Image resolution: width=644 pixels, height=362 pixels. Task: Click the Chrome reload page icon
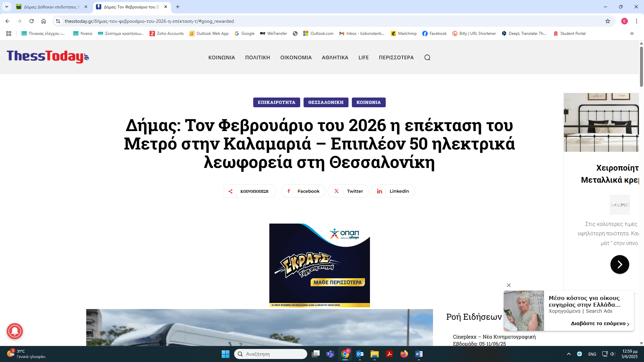coord(32,21)
